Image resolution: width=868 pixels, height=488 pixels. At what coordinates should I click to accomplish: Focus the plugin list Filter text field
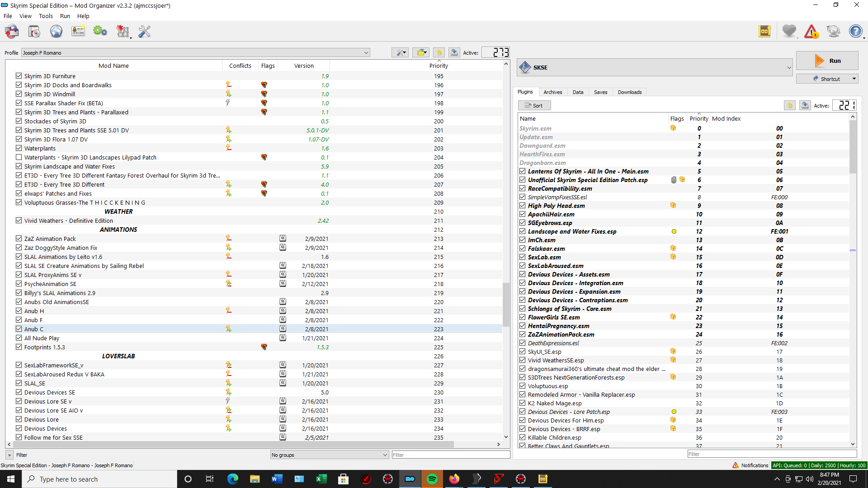pos(772,454)
